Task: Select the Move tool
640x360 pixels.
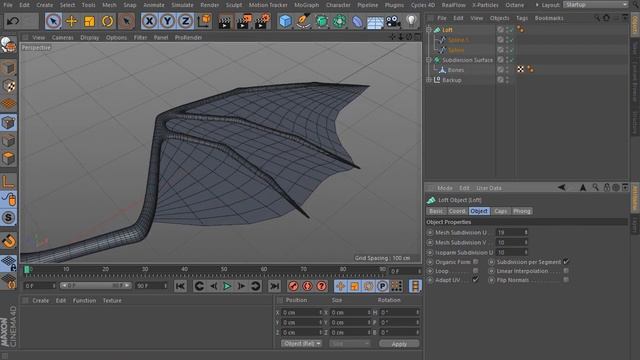Action: coord(71,21)
